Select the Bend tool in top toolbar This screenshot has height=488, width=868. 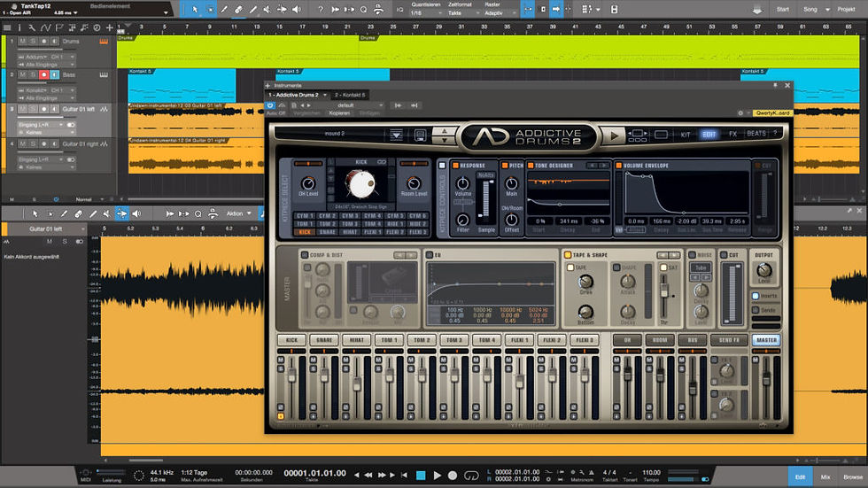click(x=282, y=9)
